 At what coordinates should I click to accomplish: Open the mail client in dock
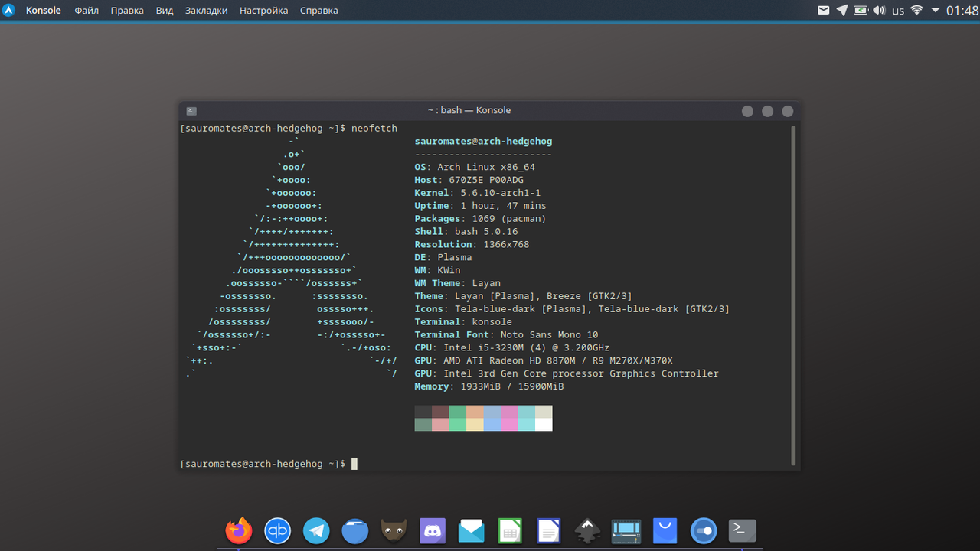472,530
